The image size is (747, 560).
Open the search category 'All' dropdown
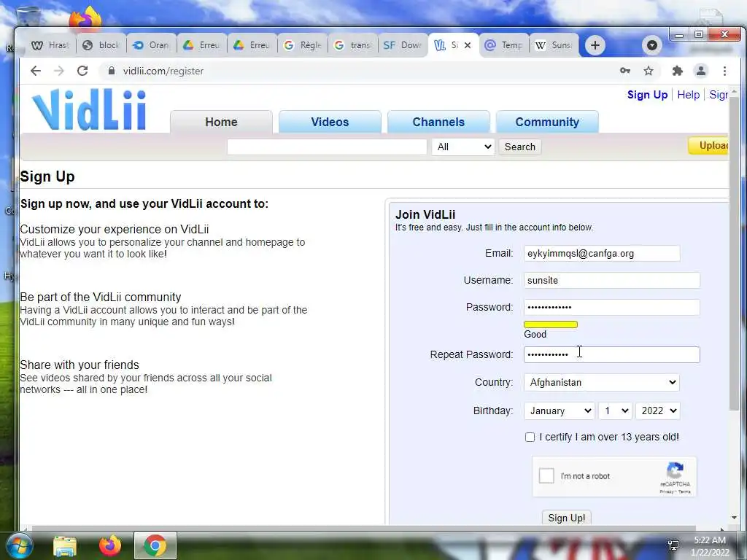[463, 147]
